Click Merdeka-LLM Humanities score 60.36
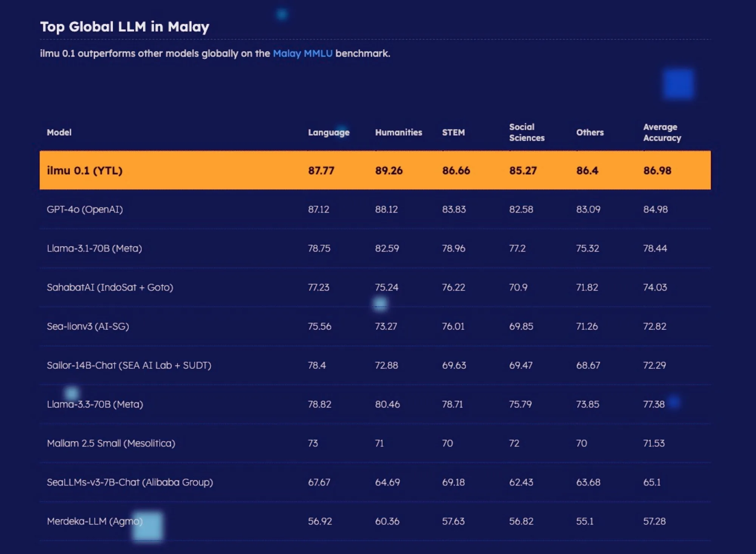 [x=387, y=521]
